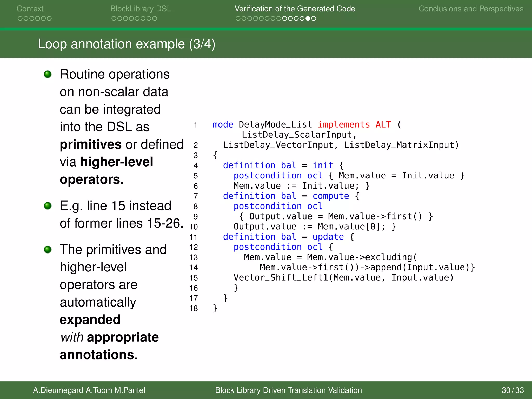Click line number 15 in code listing

(194, 278)
